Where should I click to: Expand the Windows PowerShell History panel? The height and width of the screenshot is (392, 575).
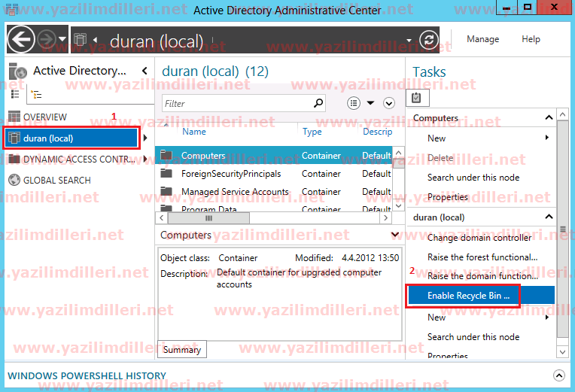558,375
